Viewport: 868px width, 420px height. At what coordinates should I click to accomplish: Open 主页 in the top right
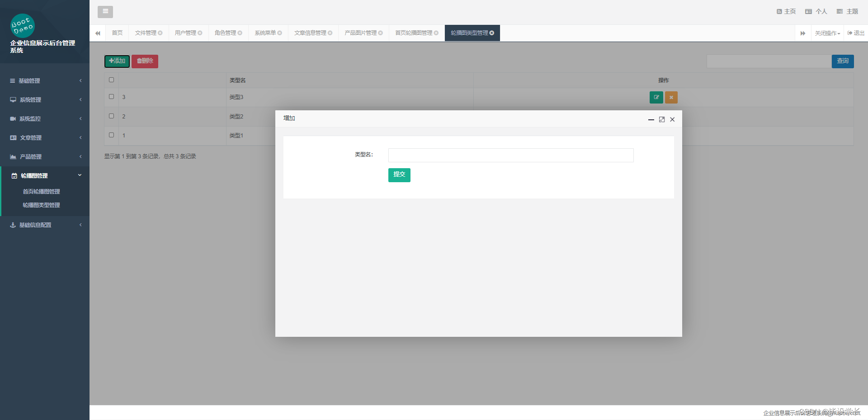pos(786,12)
